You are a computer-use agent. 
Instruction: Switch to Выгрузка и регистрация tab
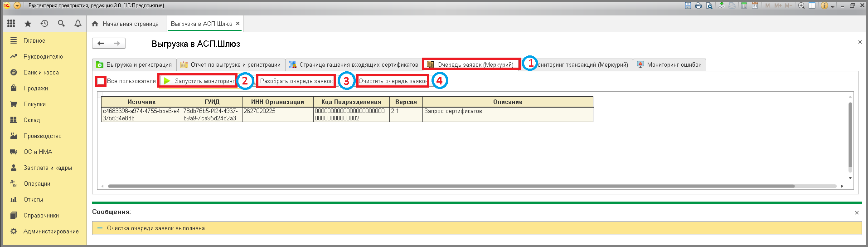click(x=134, y=64)
